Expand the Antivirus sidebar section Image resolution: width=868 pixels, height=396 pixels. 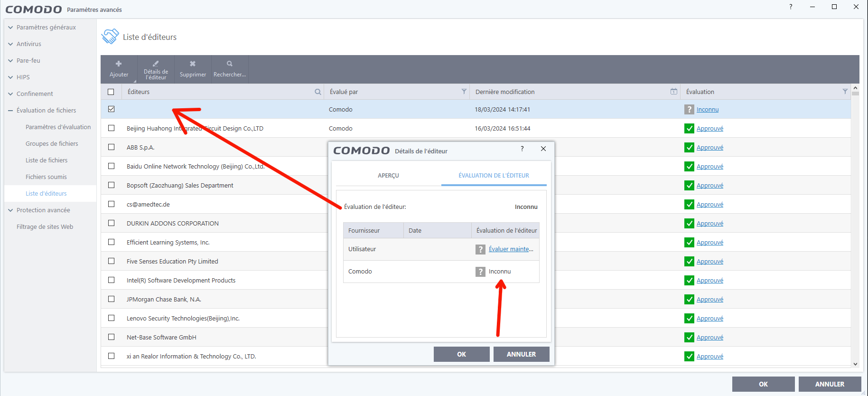click(x=10, y=44)
